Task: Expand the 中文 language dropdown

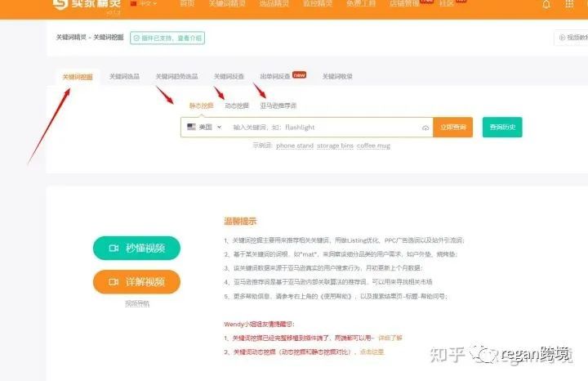Action: pyautogui.click(x=144, y=3)
